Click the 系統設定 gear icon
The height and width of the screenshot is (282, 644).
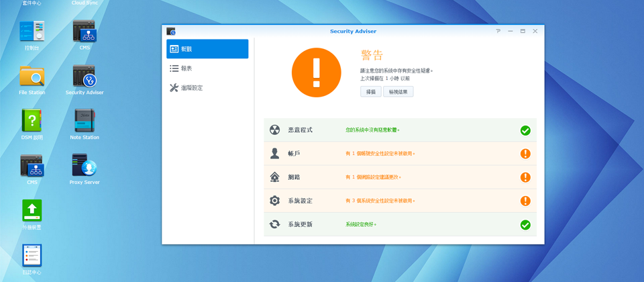pos(274,201)
